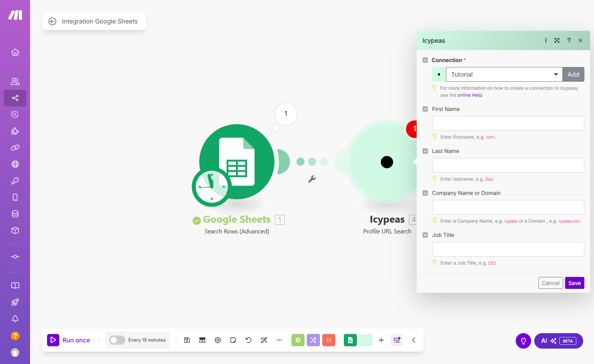The image size is (594, 364).
Task: Open the online Help link
Action: point(470,95)
